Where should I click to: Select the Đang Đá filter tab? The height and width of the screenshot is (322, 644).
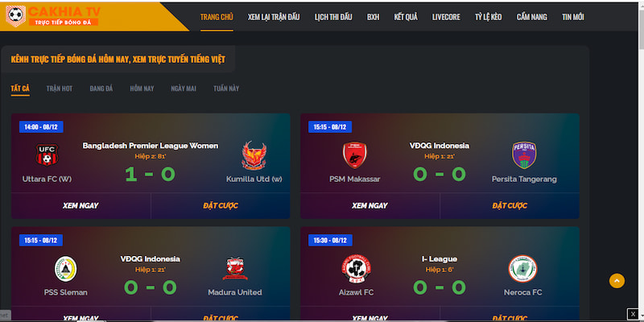pyautogui.click(x=101, y=89)
